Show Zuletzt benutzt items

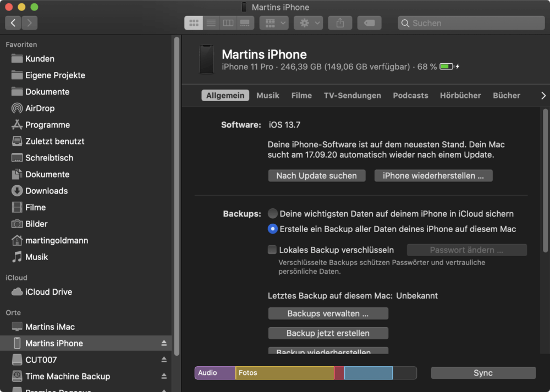tap(86, 141)
